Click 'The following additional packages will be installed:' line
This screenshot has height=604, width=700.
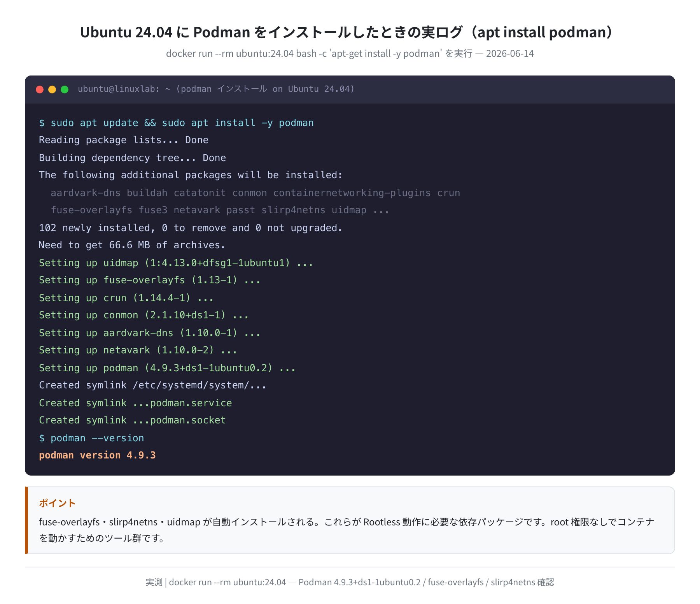(x=191, y=175)
